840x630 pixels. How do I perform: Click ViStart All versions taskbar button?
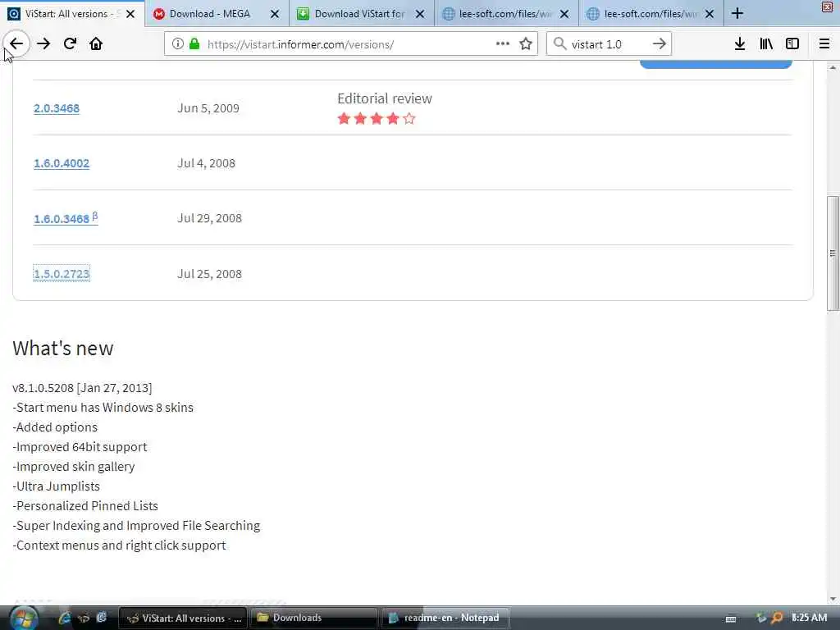183,618
